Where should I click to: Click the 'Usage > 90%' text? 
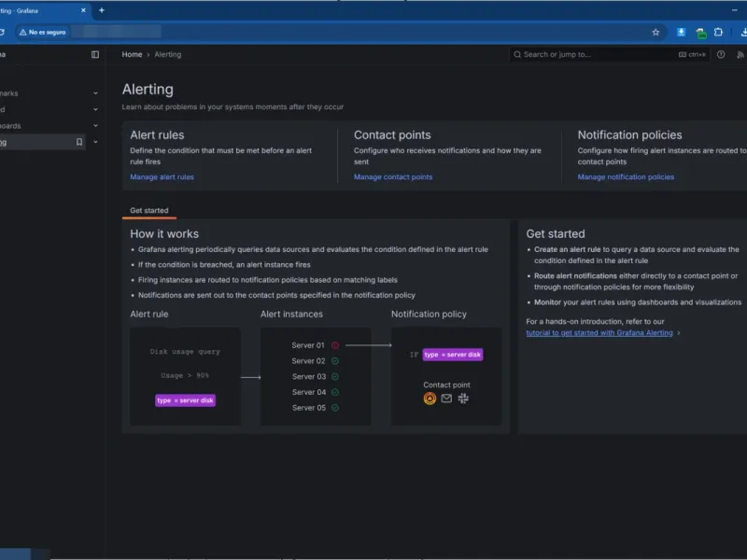185,375
